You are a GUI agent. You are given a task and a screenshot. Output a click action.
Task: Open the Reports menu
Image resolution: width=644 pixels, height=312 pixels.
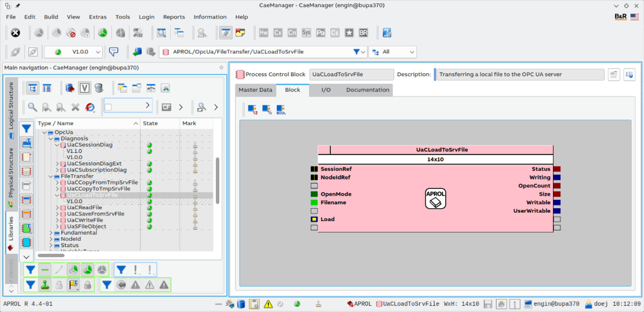[174, 17]
